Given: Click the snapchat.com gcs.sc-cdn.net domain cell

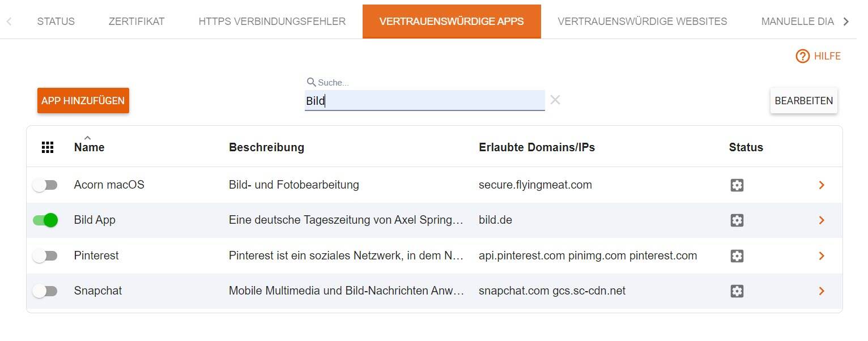Looking at the screenshot, I should click(x=552, y=291).
